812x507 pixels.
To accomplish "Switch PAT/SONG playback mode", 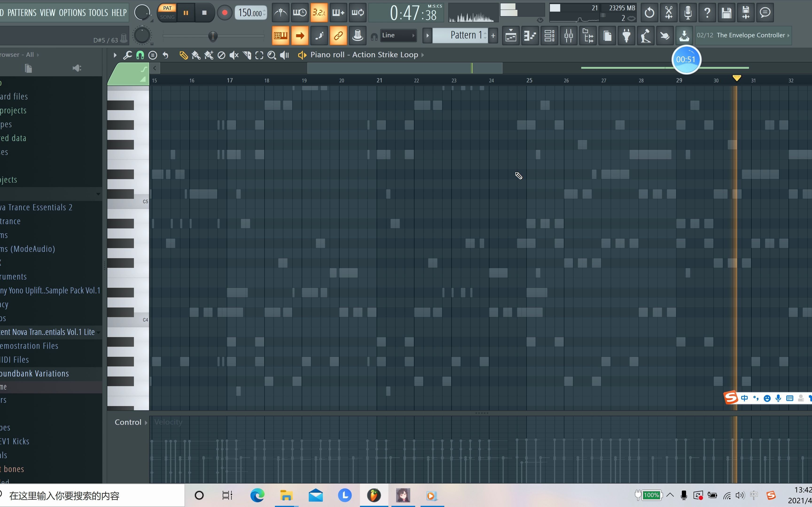I will click(167, 12).
